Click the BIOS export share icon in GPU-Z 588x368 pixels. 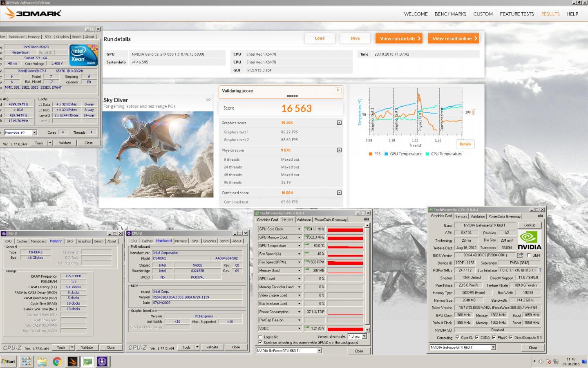[x=520, y=255]
